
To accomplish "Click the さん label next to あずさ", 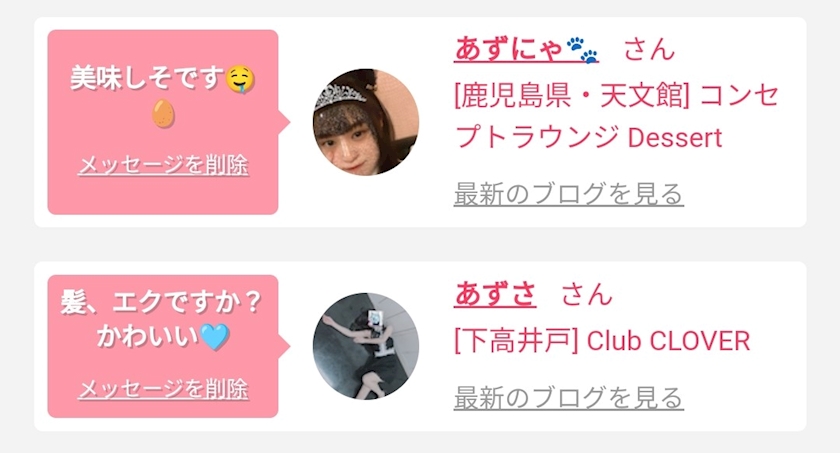I will coord(587,295).
